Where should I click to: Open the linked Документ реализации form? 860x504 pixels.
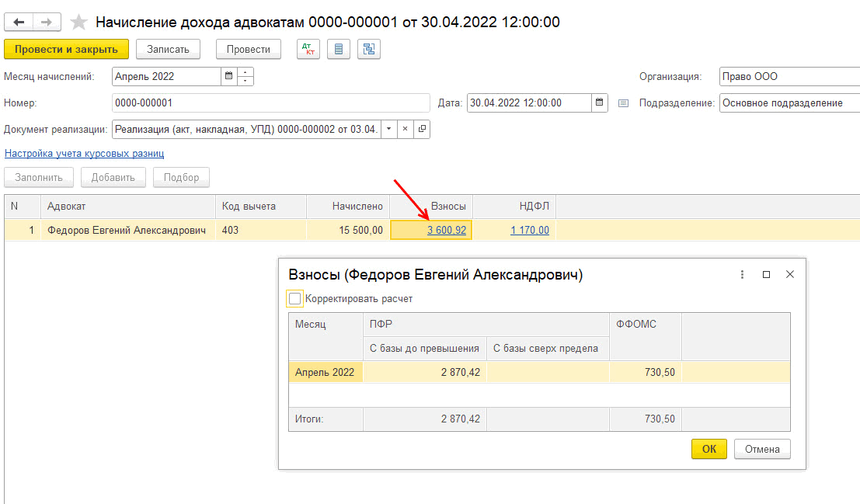[x=422, y=129]
